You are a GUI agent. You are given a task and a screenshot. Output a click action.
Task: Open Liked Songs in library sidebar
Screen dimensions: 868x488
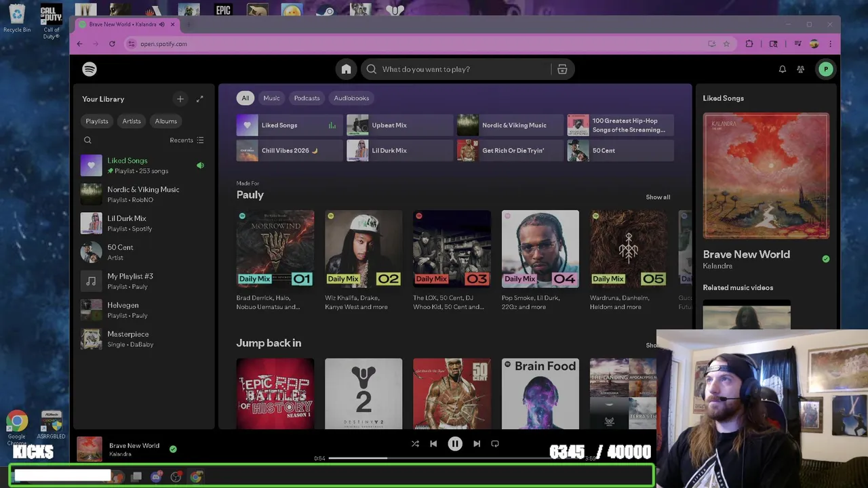pyautogui.click(x=143, y=165)
